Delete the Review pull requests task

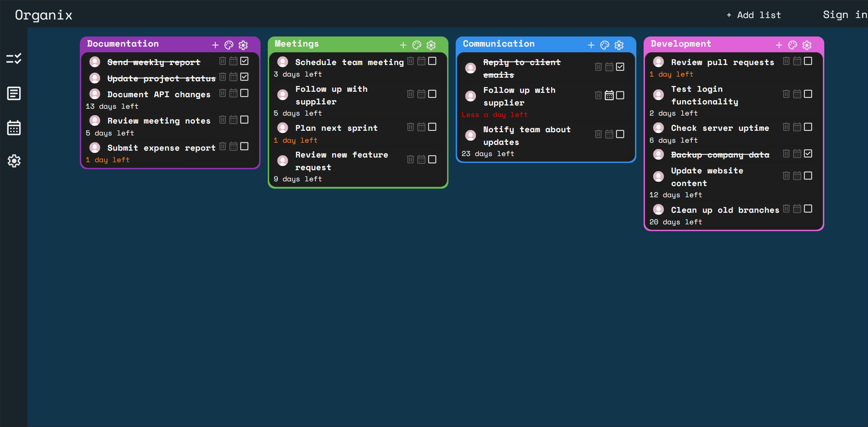(x=786, y=61)
